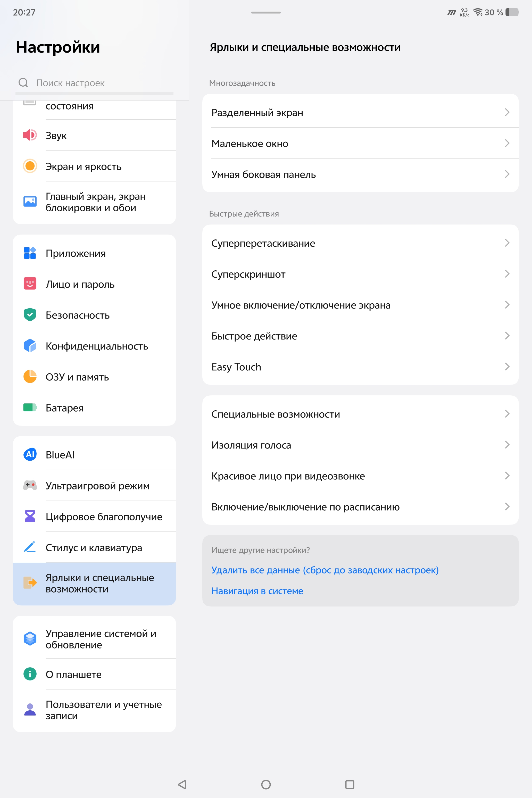Viewport: 532px width, 798px height.
Task: Open Удалить все данные factory reset link
Action: click(325, 570)
